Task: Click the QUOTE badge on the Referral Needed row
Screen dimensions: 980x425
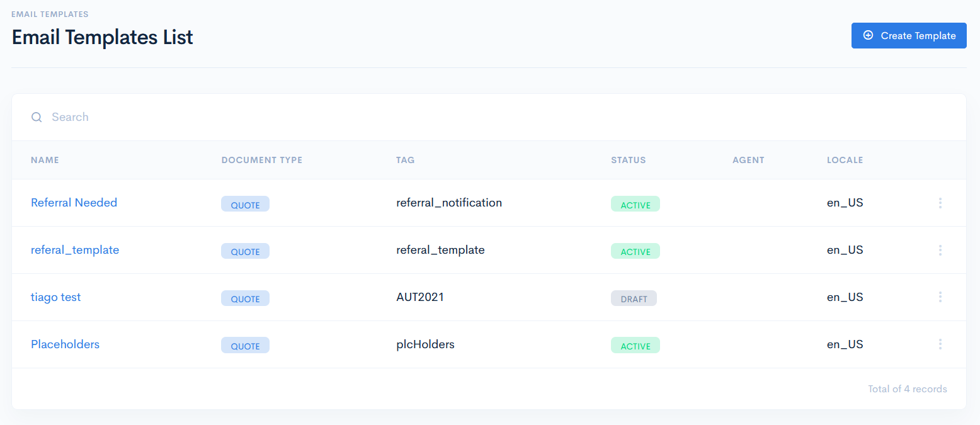Action: pos(245,203)
